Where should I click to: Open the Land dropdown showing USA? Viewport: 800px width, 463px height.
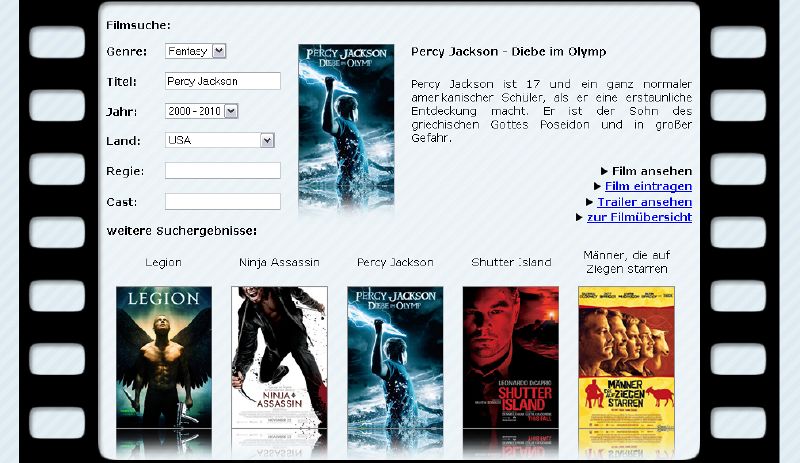click(x=219, y=140)
